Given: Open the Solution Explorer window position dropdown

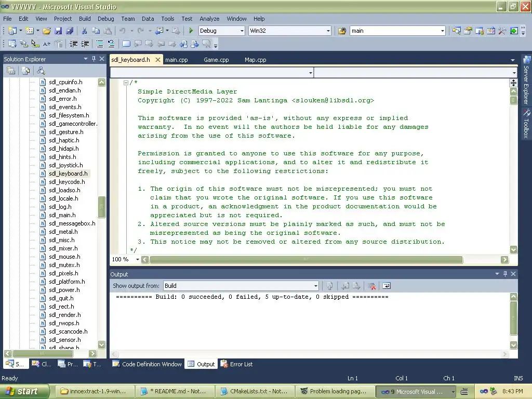Looking at the screenshot, I should [x=86, y=59].
